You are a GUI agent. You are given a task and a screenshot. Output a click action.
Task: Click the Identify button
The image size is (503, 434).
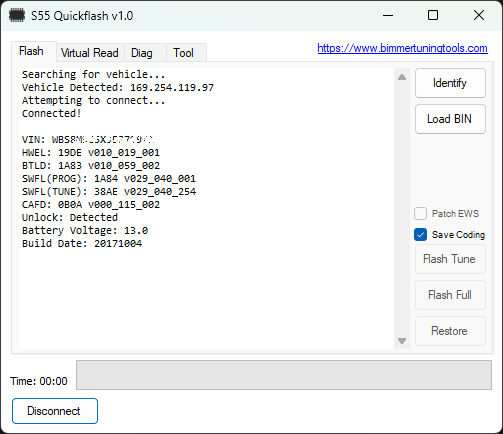450,83
